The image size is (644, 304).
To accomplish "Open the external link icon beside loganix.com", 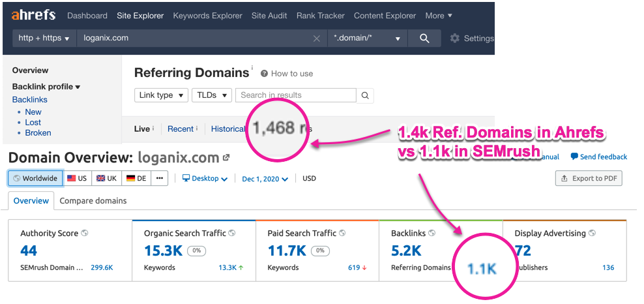I will click(226, 157).
